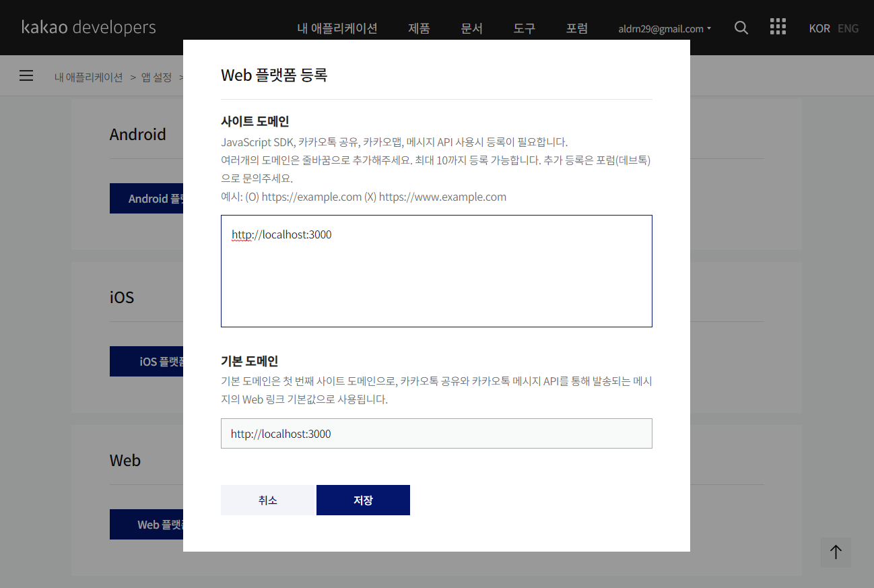Click the example line starting with 예시
Image resolution: width=874 pixels, height=588 pixels.
click(x=364, y=197)
